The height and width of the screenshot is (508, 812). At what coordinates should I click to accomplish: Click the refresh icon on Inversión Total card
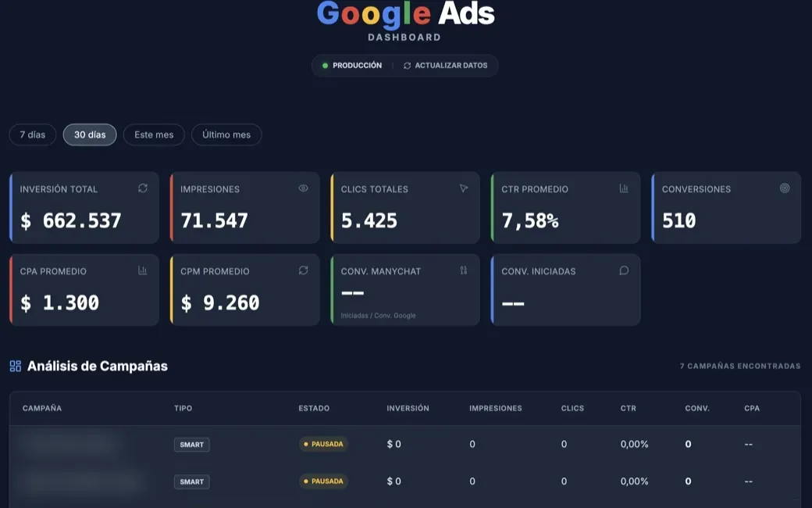pyautogui.click(x=143, y=188)
